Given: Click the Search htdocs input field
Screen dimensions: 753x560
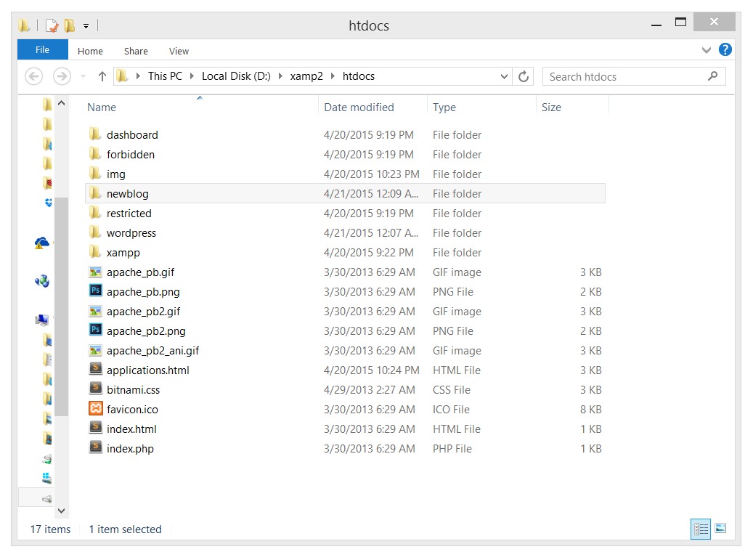Looking at the screenshot, I should 624,76.
